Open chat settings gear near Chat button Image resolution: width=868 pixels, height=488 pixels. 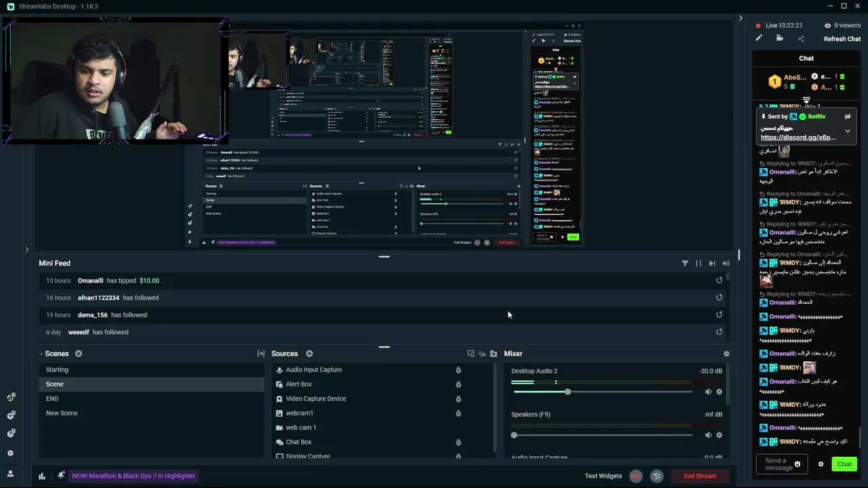[821, 464]
